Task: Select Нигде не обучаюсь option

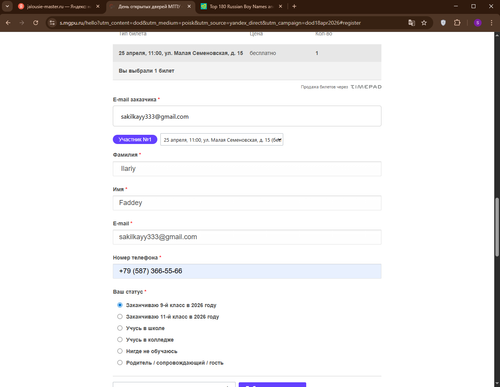Action: (120, 351)
